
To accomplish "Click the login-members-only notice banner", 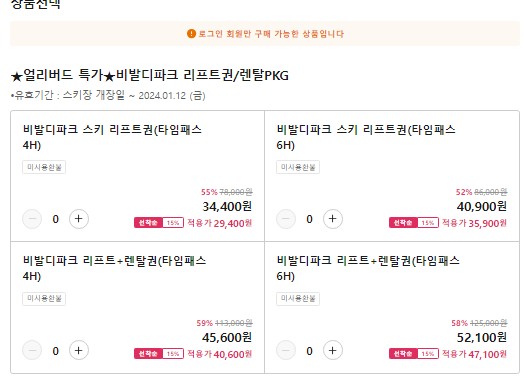I will point(265,33).
